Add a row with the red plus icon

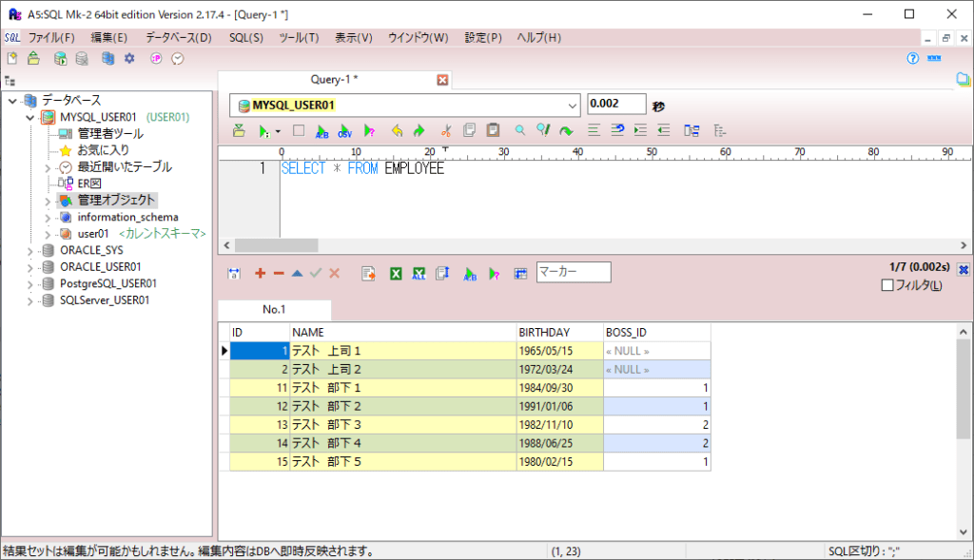click(260, 273)
